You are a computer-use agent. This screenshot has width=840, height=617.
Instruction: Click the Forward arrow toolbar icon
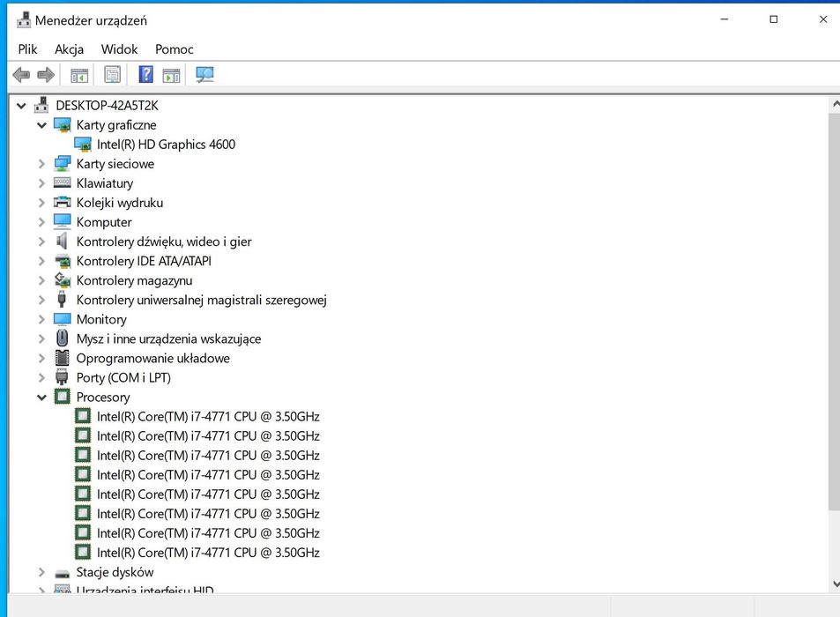coord(46,75)
